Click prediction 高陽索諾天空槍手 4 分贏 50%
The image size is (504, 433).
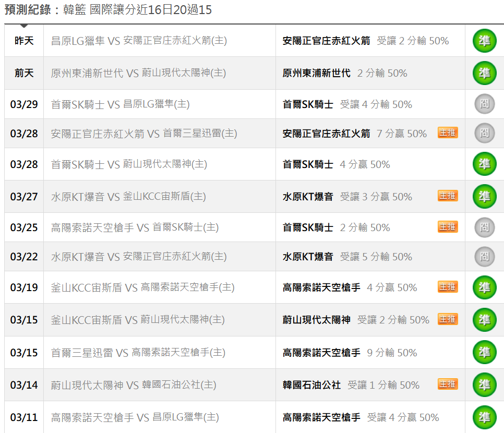[350, 287]
